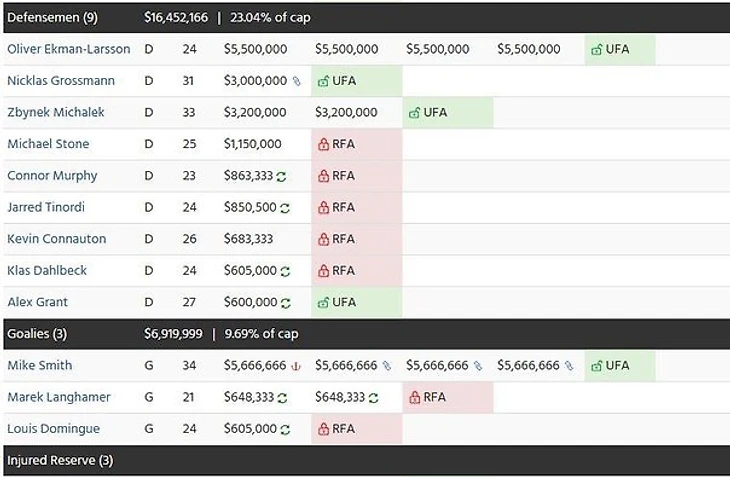The height and width of the screenshot is (477, 730).
Task: Open Mike Smith's player profile link
Action: coord(39,366)
